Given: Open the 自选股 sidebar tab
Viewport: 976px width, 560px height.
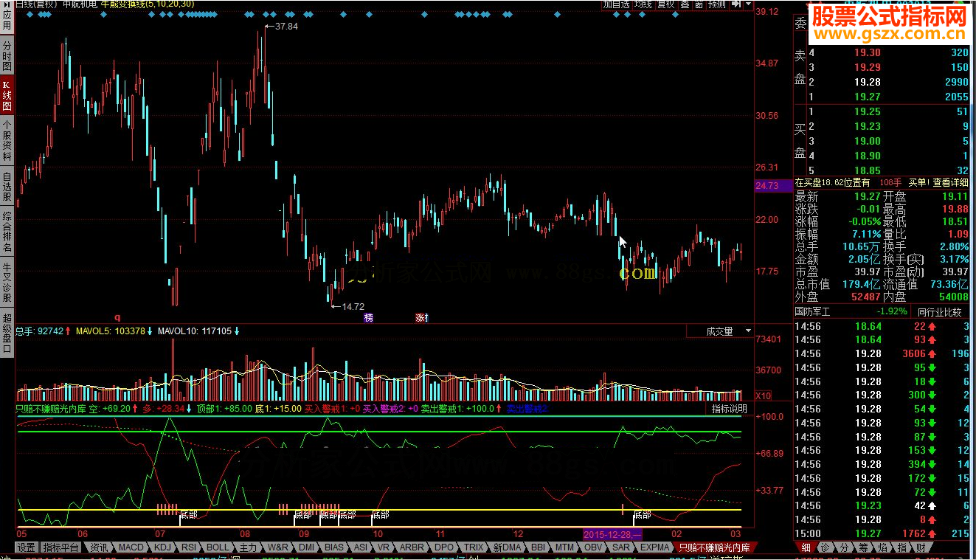Looking at the screenshot, I should (x=7, y=186).
